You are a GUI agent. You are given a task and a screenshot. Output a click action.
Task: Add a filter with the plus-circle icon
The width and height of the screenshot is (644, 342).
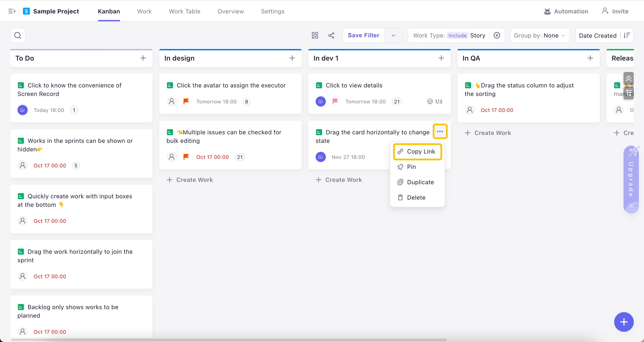(x=497, y=36)
